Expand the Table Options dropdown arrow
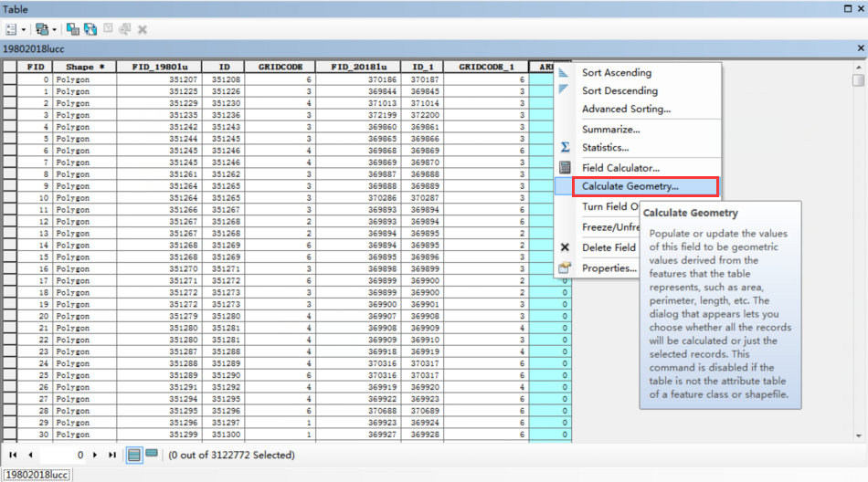868x482 pixels. (x=23, y=30)
